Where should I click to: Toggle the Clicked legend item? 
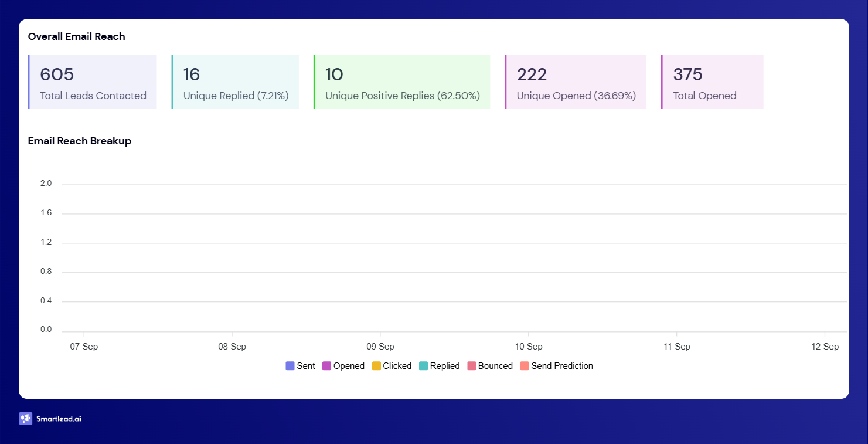[392, 366]
